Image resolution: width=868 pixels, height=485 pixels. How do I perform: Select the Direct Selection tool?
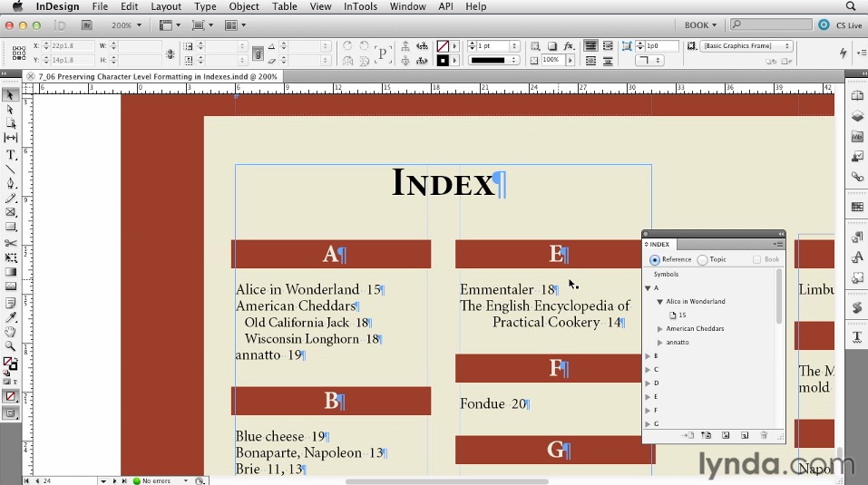point(10,110)
